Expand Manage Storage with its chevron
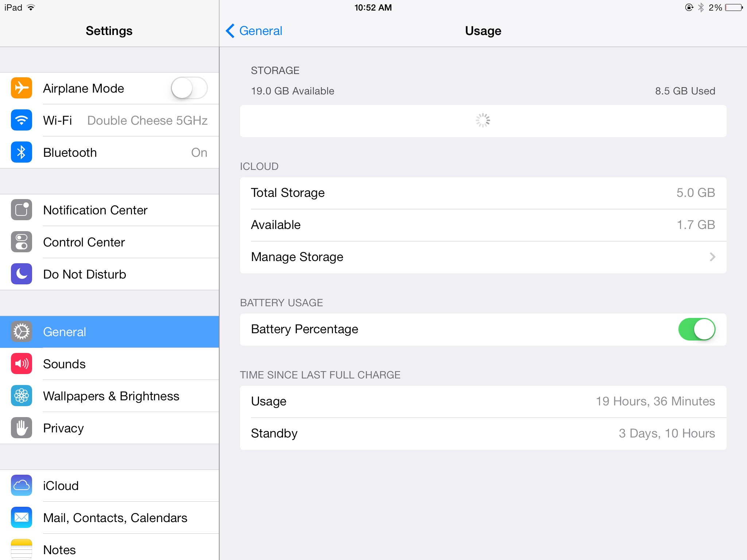The height and width of the screenshot is (560, 747). [712, 257]
